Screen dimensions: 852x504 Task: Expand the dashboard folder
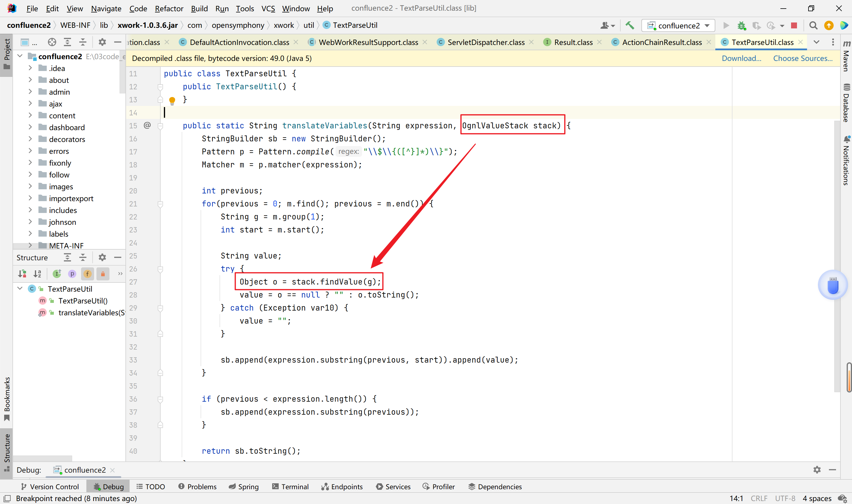tap(30, 127)
